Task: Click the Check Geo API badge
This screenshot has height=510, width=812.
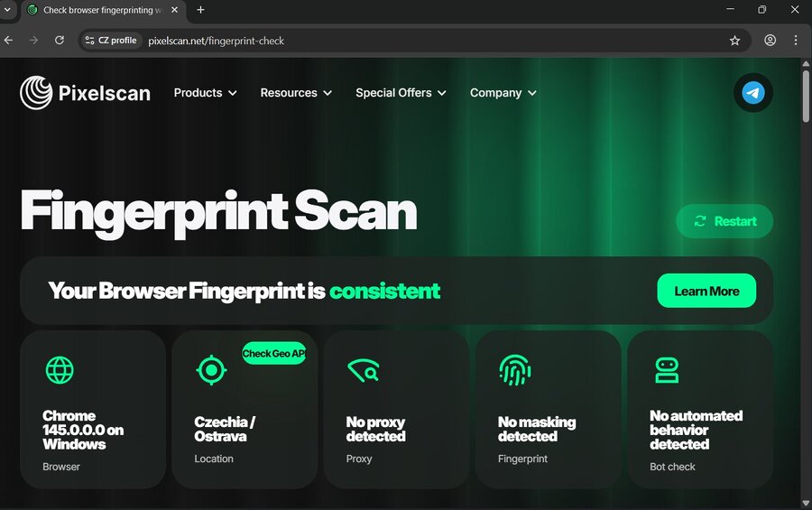Action: click(x=273, y=354)
